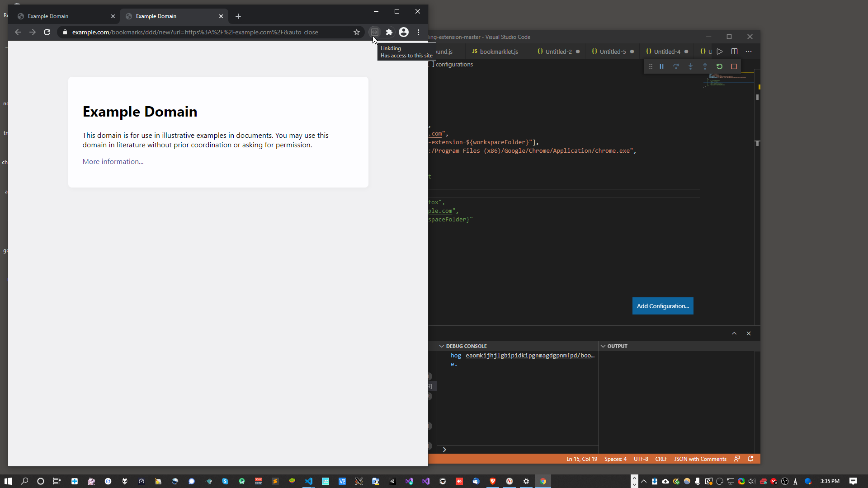Screen dimensions: 868x488
Task: Maximize the bottom panel with the up chevron
Action: point(734,333)
